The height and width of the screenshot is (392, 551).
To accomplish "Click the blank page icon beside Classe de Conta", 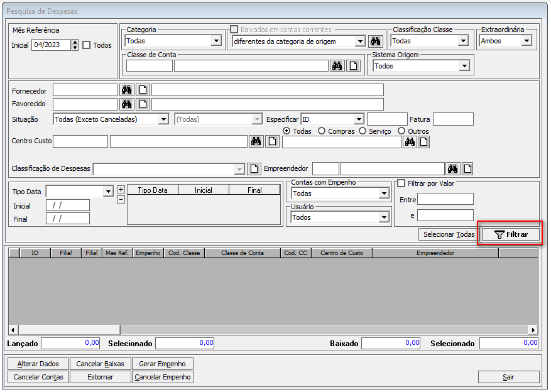I will [354, 66].
